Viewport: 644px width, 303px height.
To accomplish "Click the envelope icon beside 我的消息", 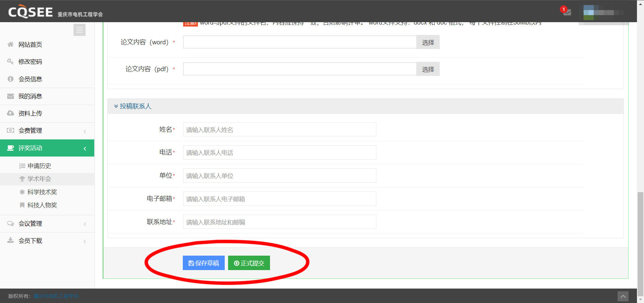I will pos(10,96).
